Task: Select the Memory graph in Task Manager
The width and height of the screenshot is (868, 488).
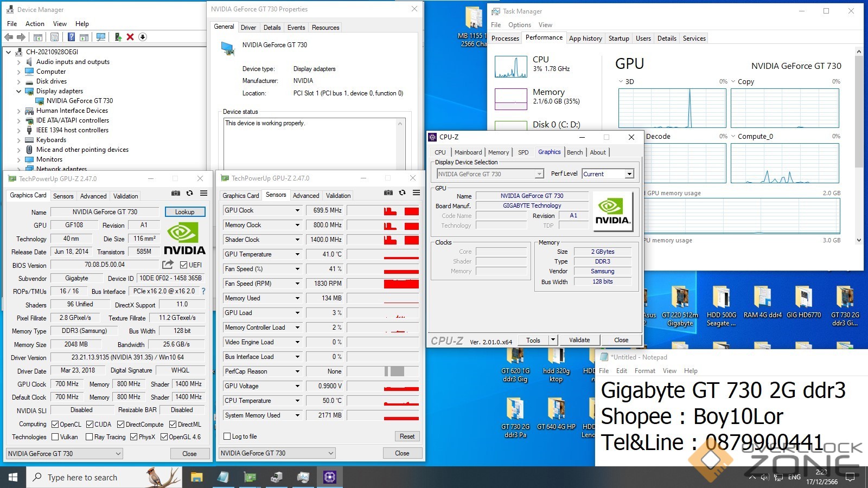Action: (x=511, y=99)
